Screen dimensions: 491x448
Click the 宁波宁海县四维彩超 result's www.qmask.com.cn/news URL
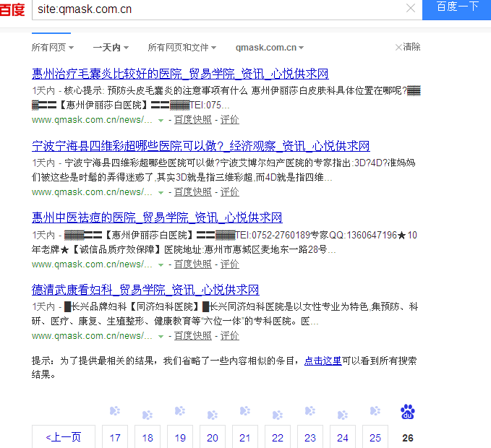(x=92, y=192)
